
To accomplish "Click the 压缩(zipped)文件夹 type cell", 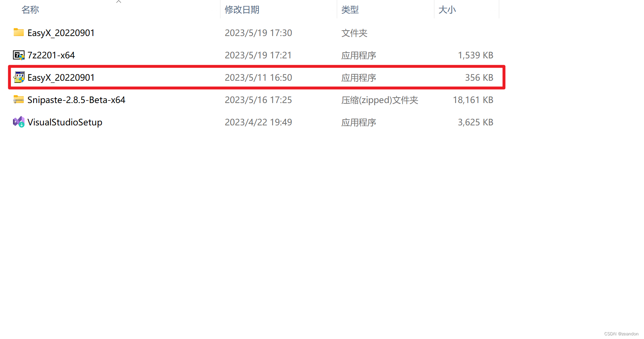I will (380, 100).
